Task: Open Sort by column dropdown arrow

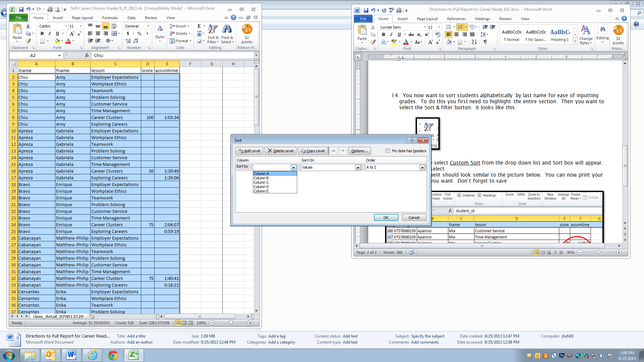Action: pos(293,168)
